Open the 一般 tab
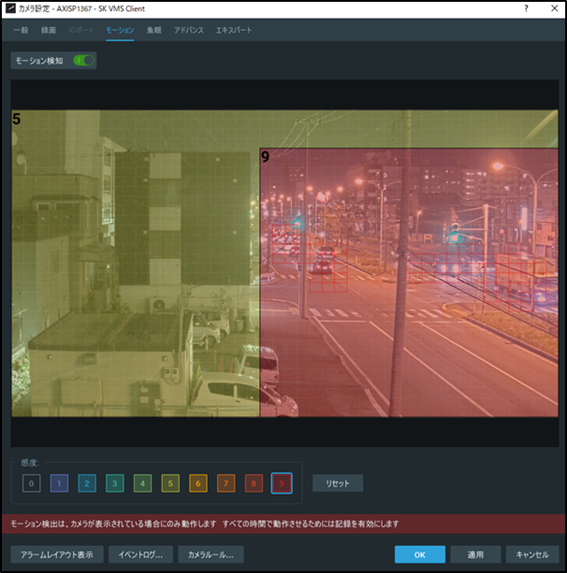Image resolution: width=567 pixels, height=573 pixels. coord(21,30)
